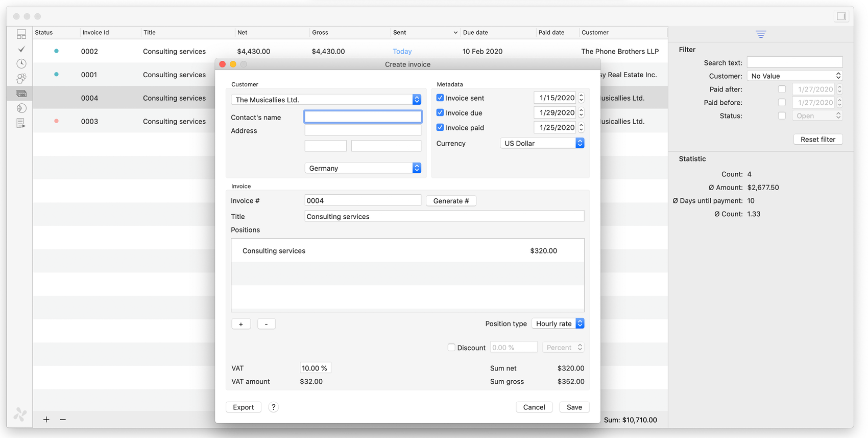Select the Consulting services $320.00 position
Image resolution: width=868 pixels, height=438 pixels.
[407, 250]
